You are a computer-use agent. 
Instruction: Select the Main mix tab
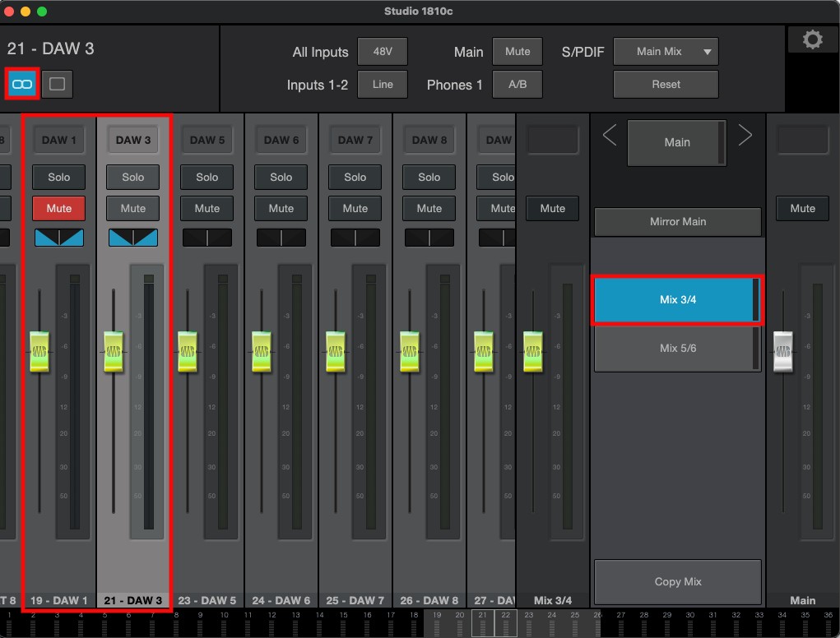pyautogui.click(x=676, y=142)
